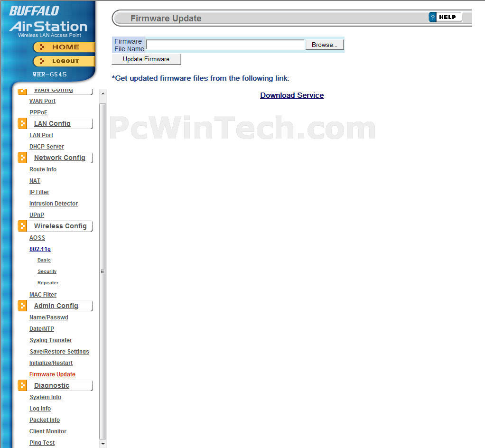Open UPnP settings

(37, 215)
